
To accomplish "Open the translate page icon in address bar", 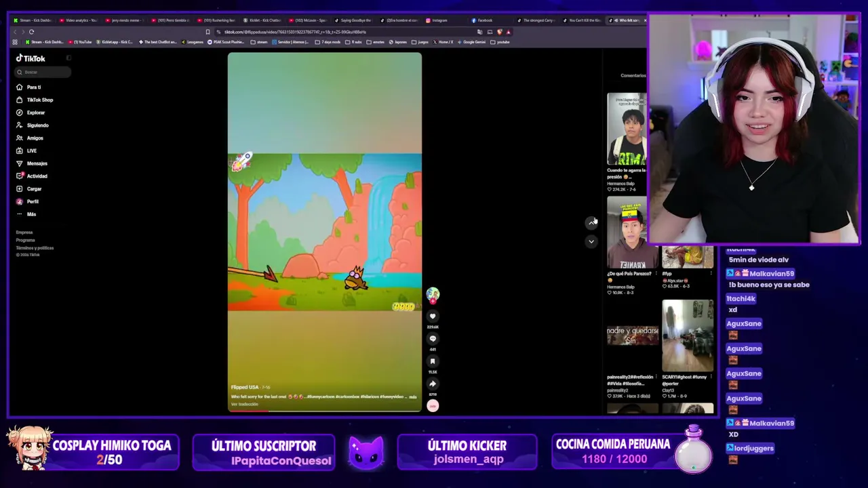I will pyautogui.click(x=480, y=32).
